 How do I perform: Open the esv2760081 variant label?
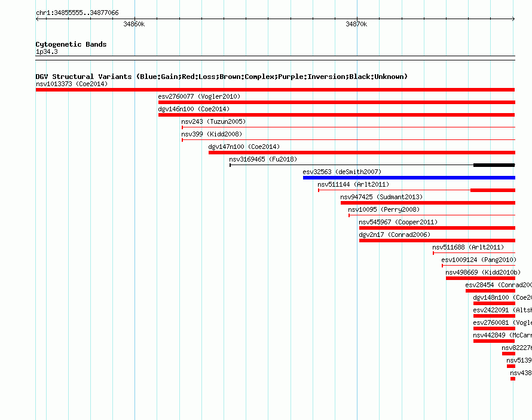point(503,322)
